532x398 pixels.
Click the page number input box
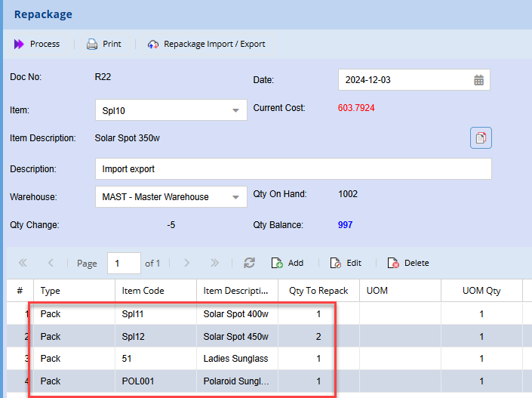(124, 263)
